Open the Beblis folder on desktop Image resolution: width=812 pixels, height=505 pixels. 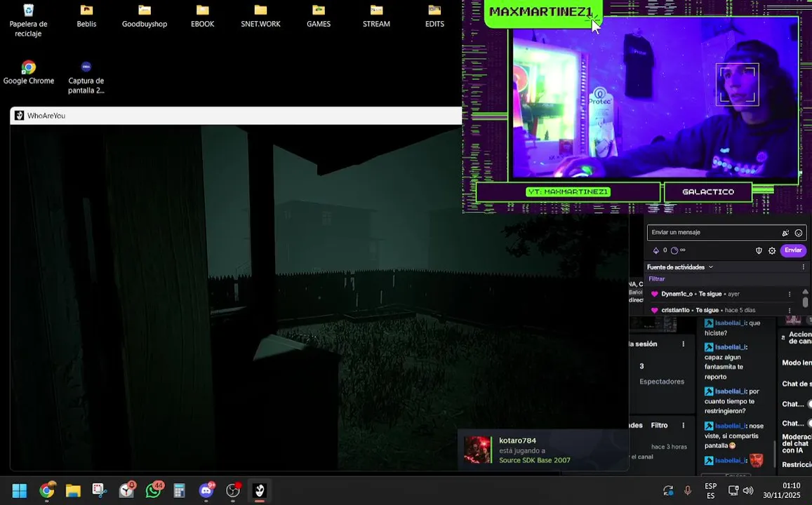tap(86, 16)
